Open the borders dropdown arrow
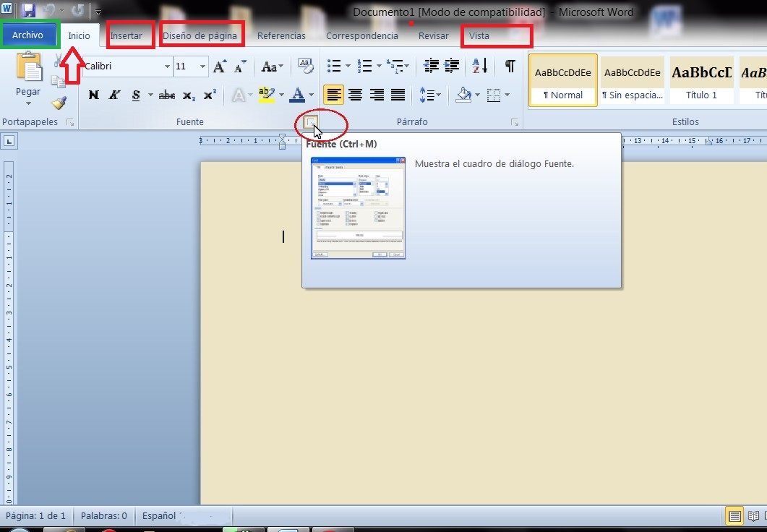Screen dimensions: 767x532 coord(507,95)
